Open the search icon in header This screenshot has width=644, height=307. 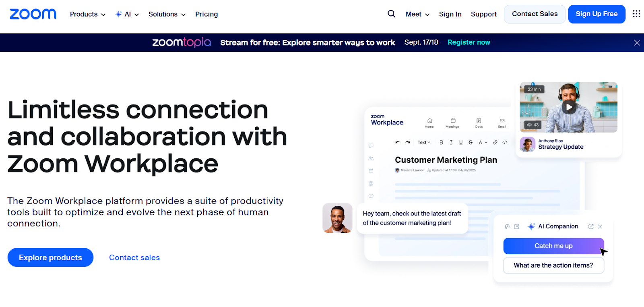tap(391, 14)
